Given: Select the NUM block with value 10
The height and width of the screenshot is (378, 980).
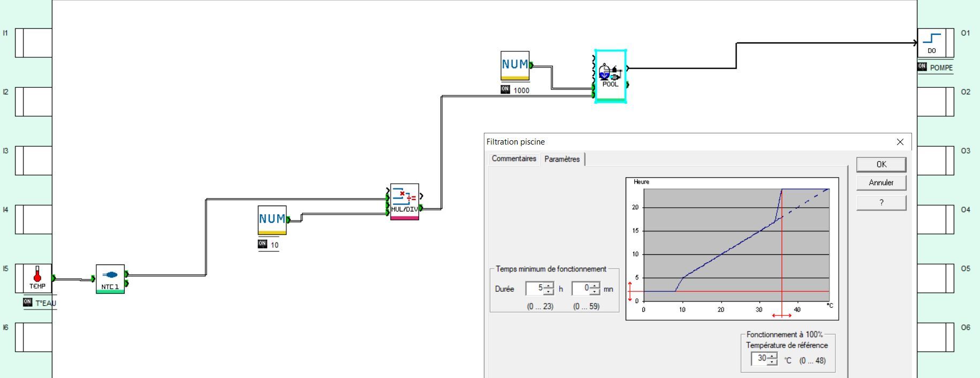Looking at the screenshot, I should (272, 220).
